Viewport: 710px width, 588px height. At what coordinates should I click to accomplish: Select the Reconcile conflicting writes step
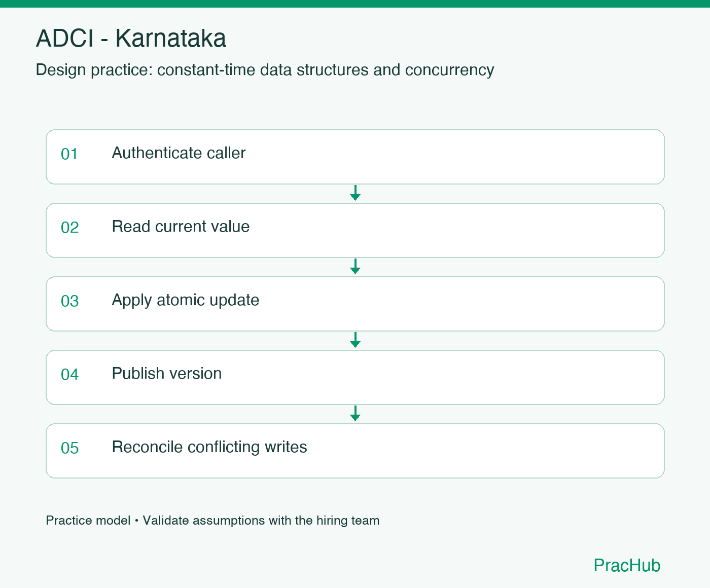tap(355, 451)
